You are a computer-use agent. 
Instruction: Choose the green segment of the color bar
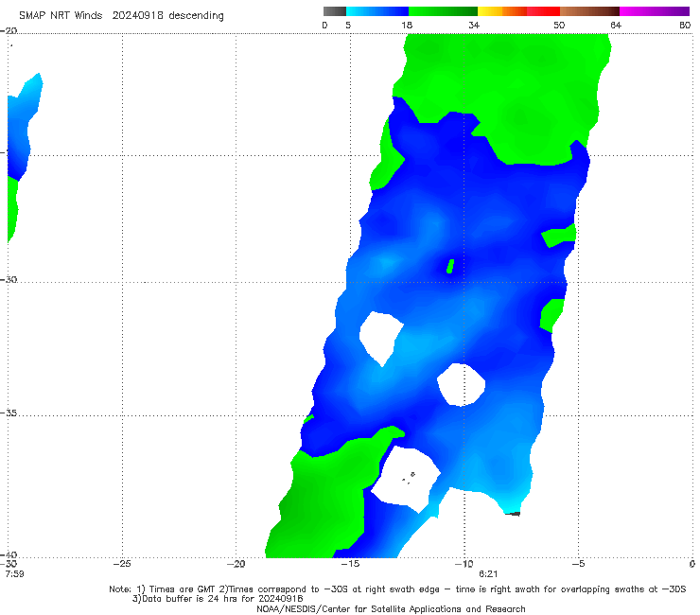(443, 11)
